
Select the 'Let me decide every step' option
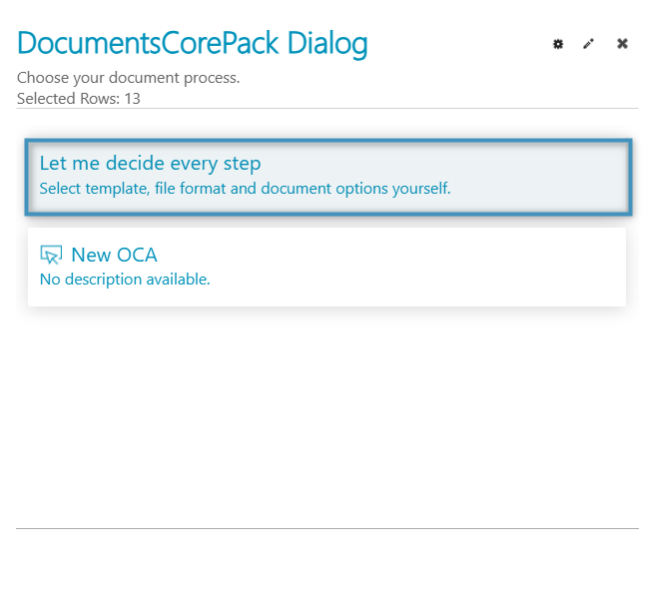[x=150, y=164]
